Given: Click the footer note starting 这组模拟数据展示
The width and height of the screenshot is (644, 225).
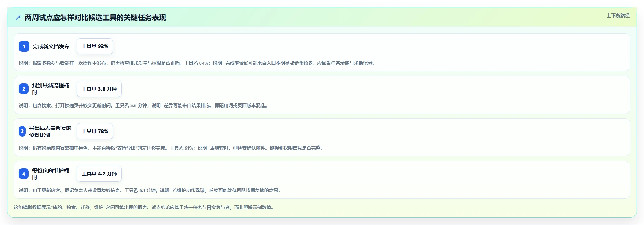Looking at the screenshot, I should coord(145,207).
